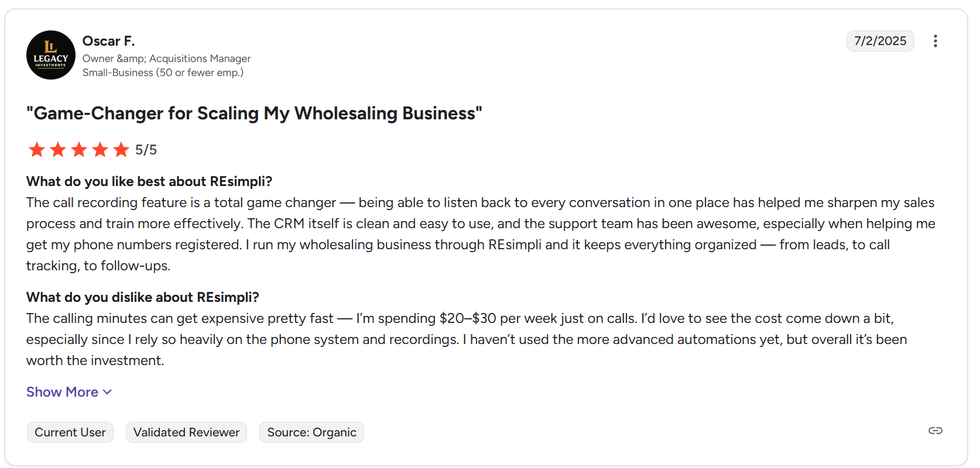Select the Validated Reviewer badge

pyautogui.click(x=186, y=432)
